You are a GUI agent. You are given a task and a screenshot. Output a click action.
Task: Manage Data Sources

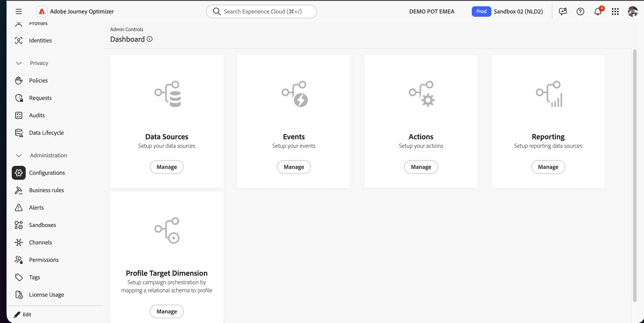pos(167,167)
